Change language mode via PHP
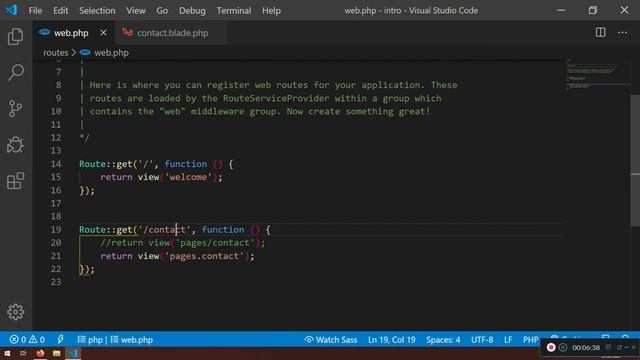This screenshot has height=360, width=640. pos(530,340)
